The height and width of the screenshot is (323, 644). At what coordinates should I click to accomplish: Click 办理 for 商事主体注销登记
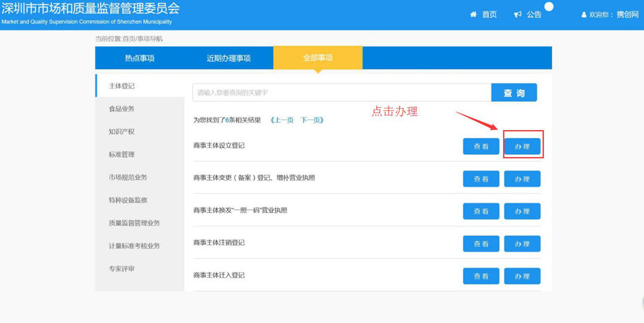click(522, 243)
